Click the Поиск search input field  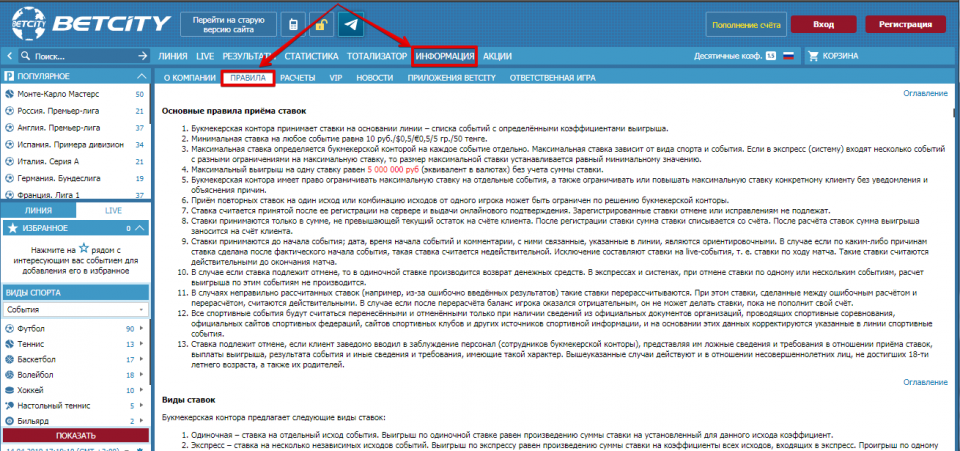(x=75, y=57)
